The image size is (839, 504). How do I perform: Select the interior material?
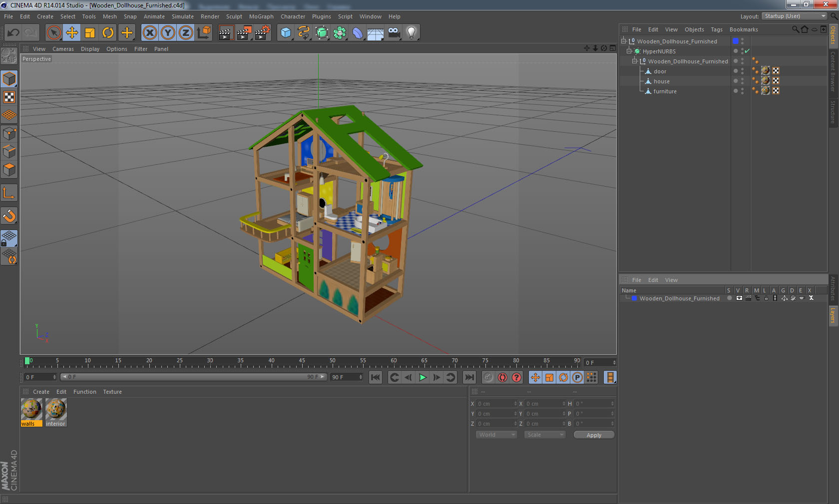pyautogui.click(x=55, y=412)
